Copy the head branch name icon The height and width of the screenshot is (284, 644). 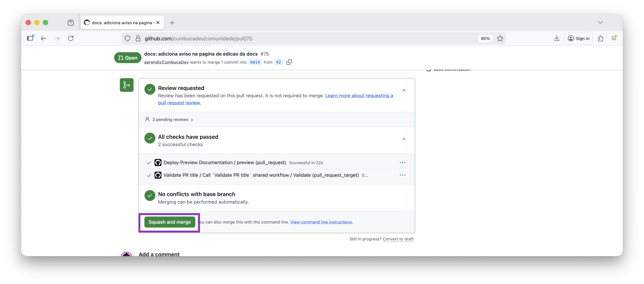coord(289,62)
